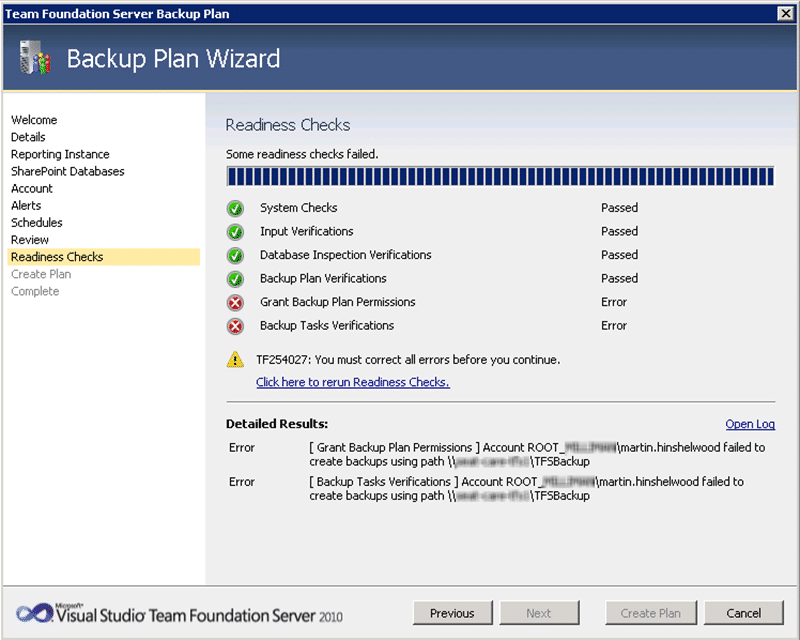800x640 pixels.
Task: Open the Account step
Action: (32, 188)
